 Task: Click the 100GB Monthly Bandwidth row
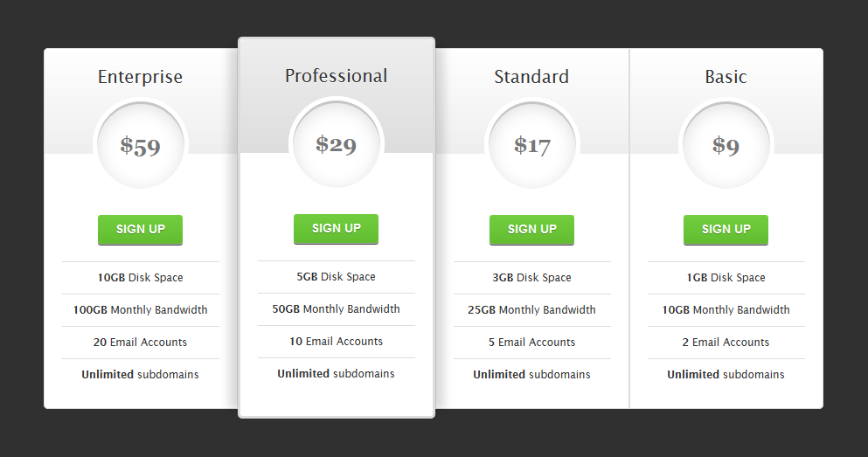click(141, 310)
